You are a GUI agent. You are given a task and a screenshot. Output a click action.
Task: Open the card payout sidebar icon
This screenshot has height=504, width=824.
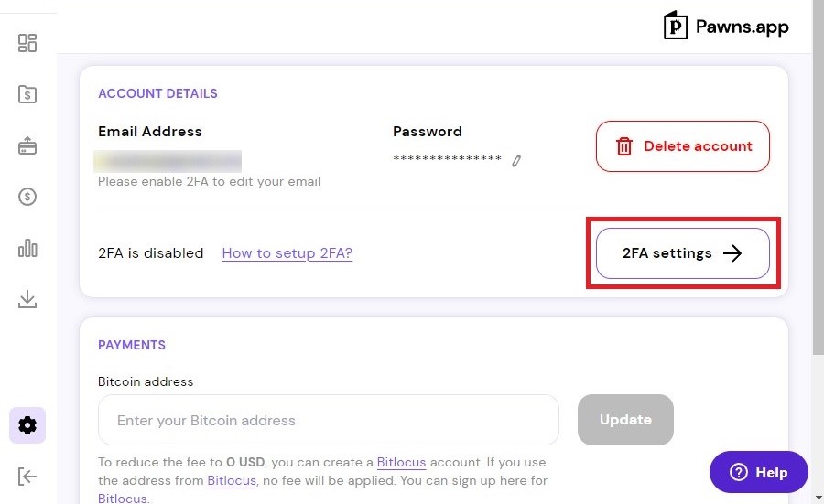[x=27, y=145]
